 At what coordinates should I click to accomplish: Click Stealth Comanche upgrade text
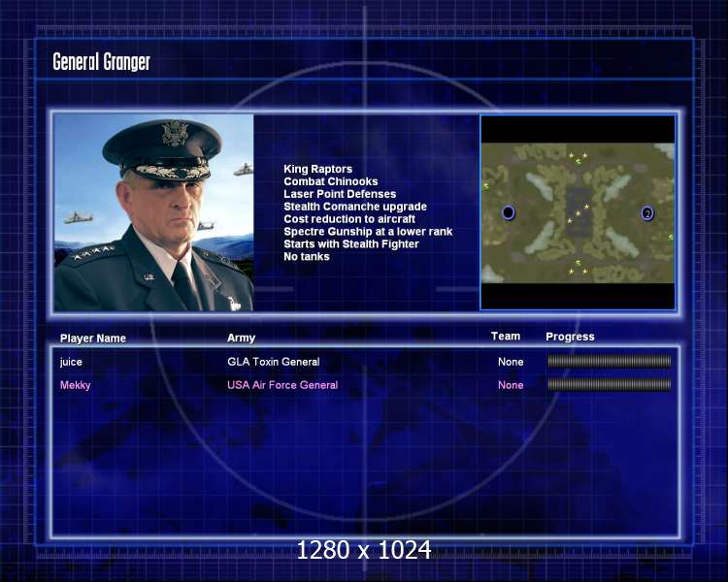pyautogui.click(x=355, y=207)
